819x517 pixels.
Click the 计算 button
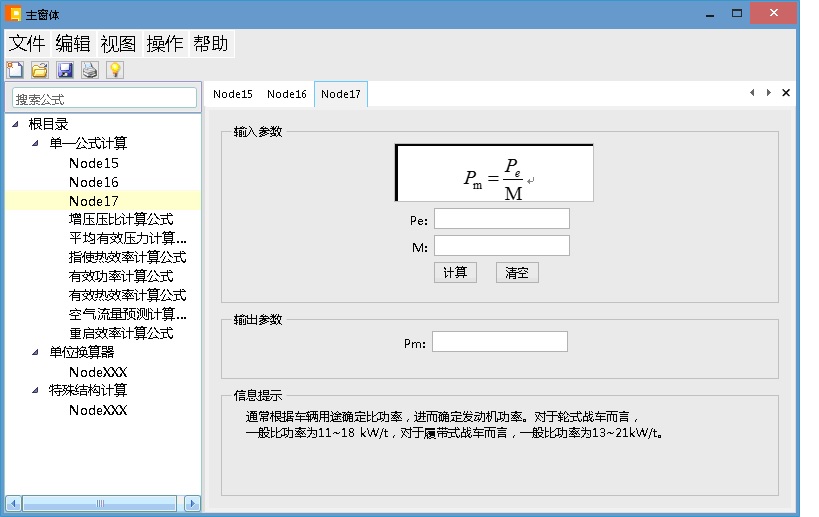coord(455,273)
